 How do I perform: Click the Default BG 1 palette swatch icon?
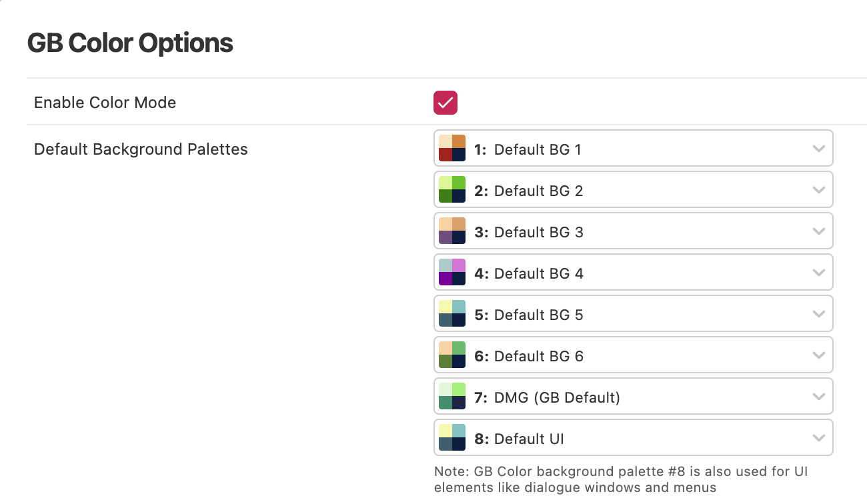pos(452,148)
